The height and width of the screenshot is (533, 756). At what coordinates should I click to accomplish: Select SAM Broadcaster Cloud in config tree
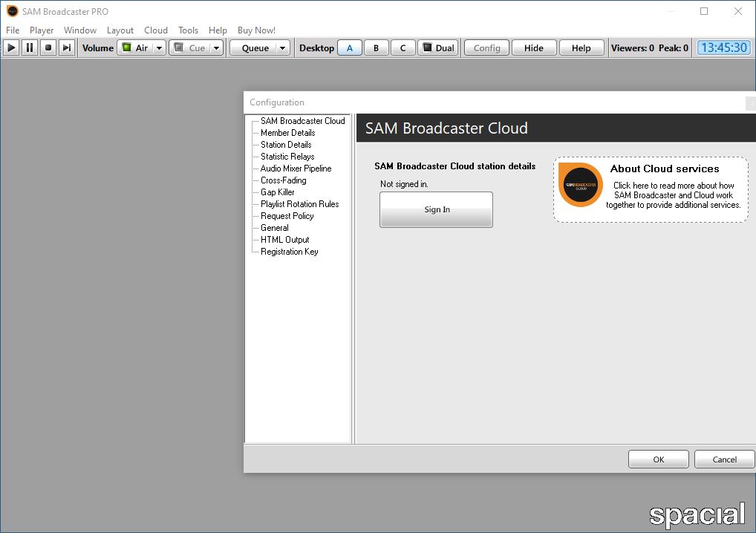(x=303, y=121)
